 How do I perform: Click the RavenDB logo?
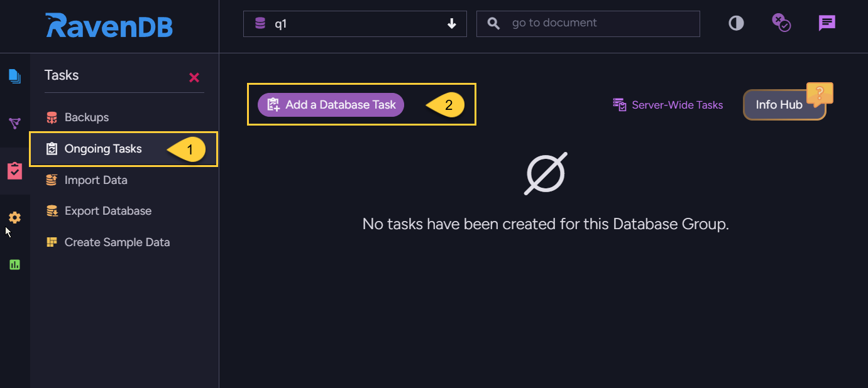[x=109, y=26]
